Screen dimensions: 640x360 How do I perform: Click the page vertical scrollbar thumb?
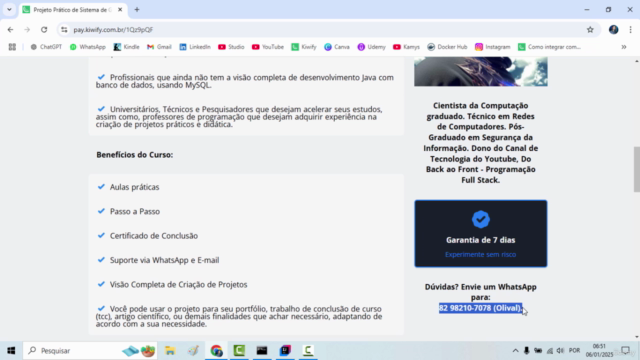pos(636,169)
